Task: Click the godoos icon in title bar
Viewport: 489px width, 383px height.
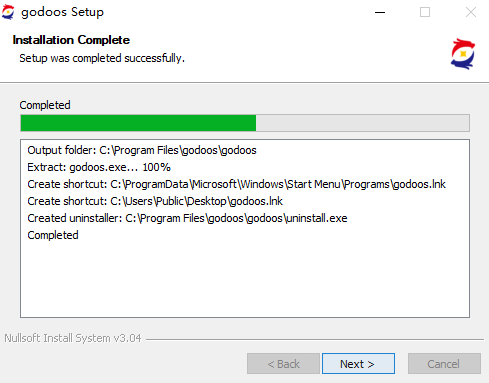Action: tap(8, 12)
